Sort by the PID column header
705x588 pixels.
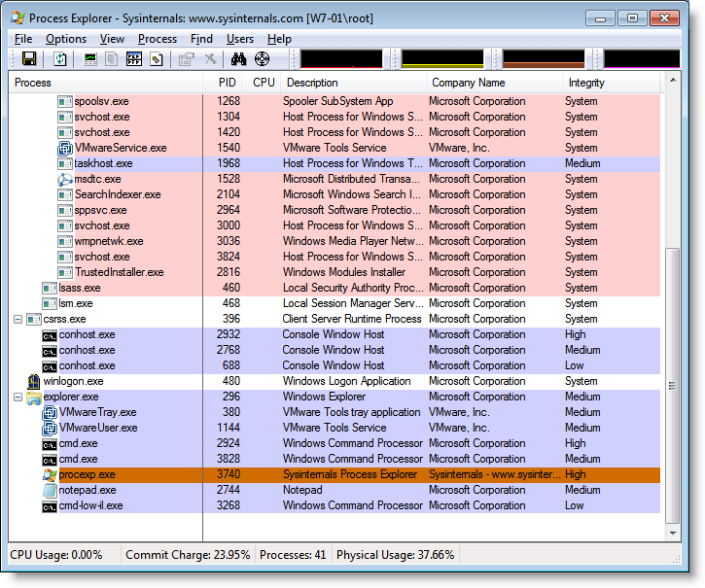coord(227,83)
